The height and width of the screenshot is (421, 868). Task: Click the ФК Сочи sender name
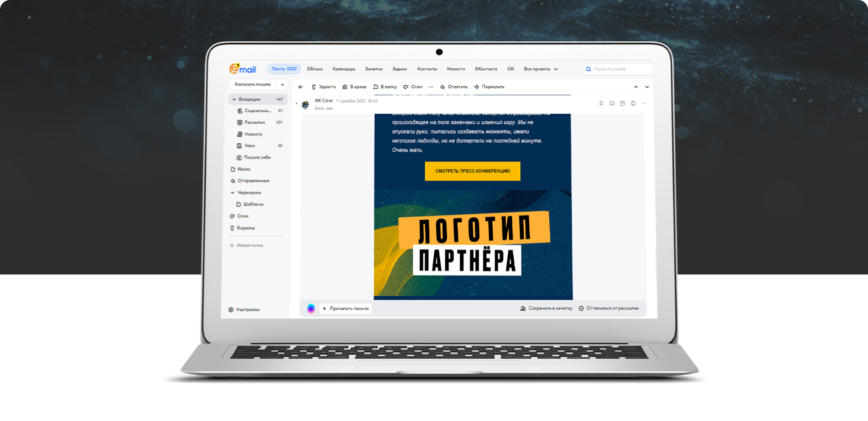(x=323, y=101)
